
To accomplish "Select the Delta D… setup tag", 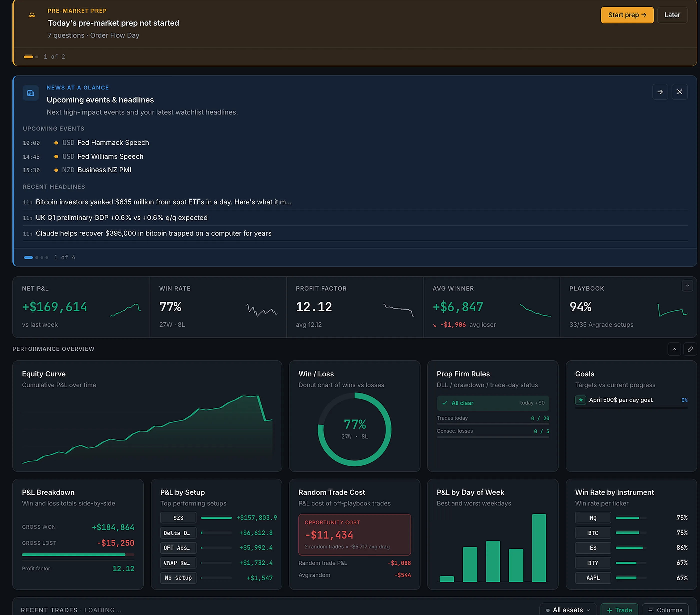I will click(x=178, y=533).
